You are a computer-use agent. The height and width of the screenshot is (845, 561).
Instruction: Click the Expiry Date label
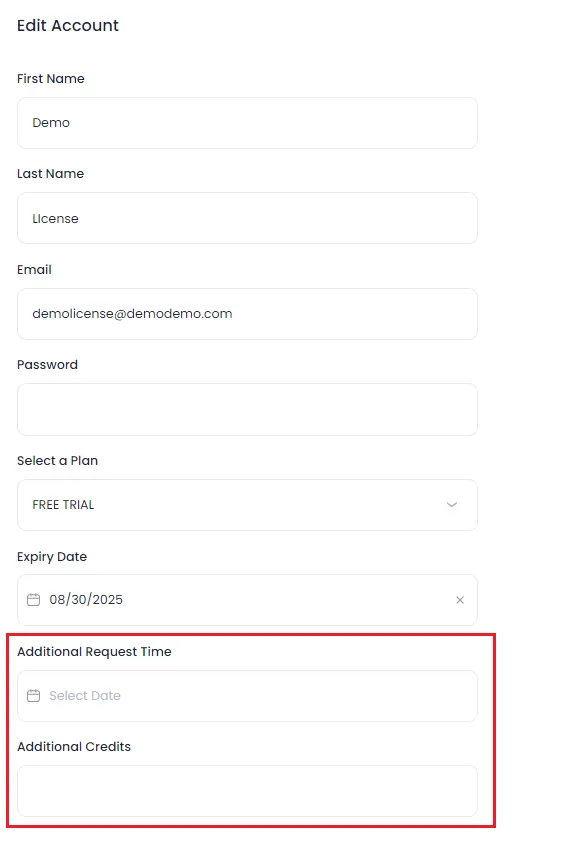(x=52, y=557)
